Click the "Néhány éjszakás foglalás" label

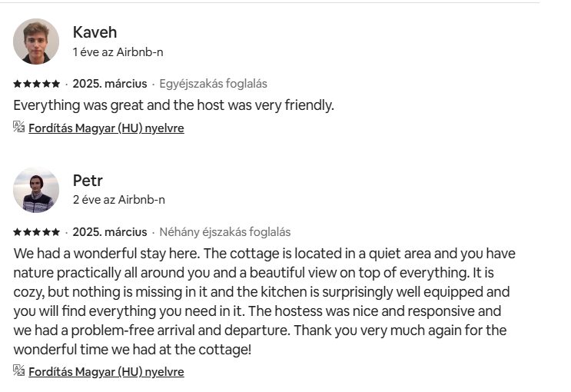click(x=224, y=232)
